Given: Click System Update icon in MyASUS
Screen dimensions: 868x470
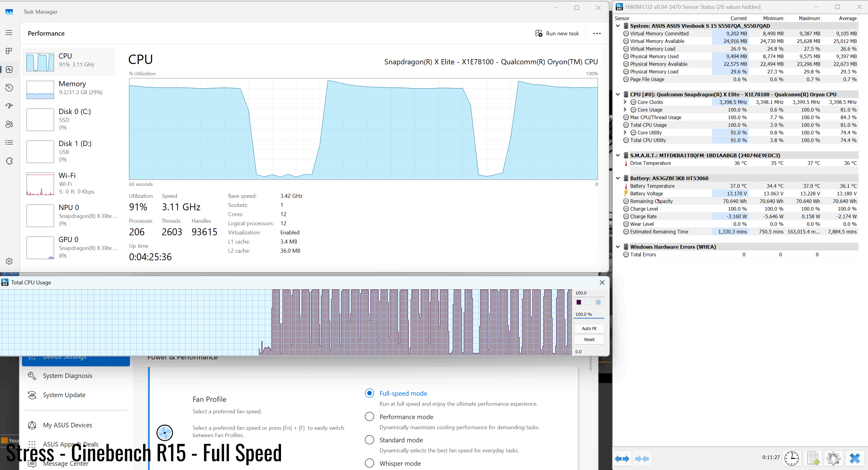Looking at the screenshot, I should (32, 395).
